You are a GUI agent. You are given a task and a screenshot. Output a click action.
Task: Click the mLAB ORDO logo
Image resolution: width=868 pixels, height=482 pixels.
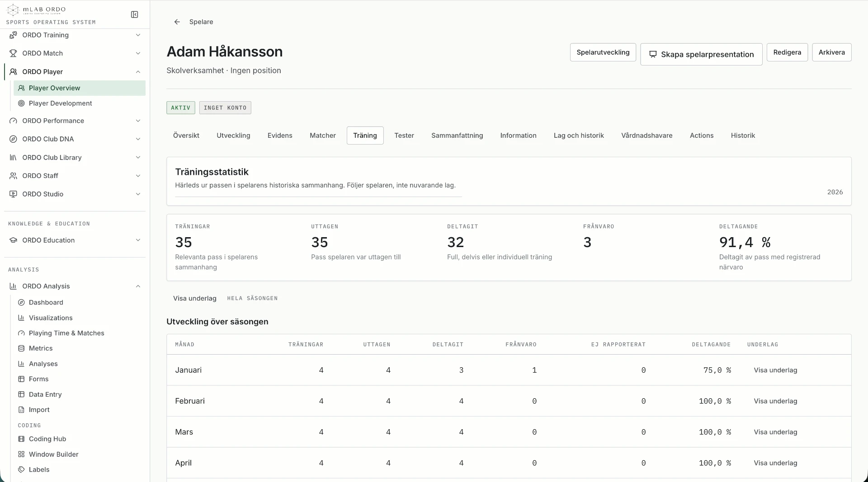pyautogui.click(x=37, y=9)
